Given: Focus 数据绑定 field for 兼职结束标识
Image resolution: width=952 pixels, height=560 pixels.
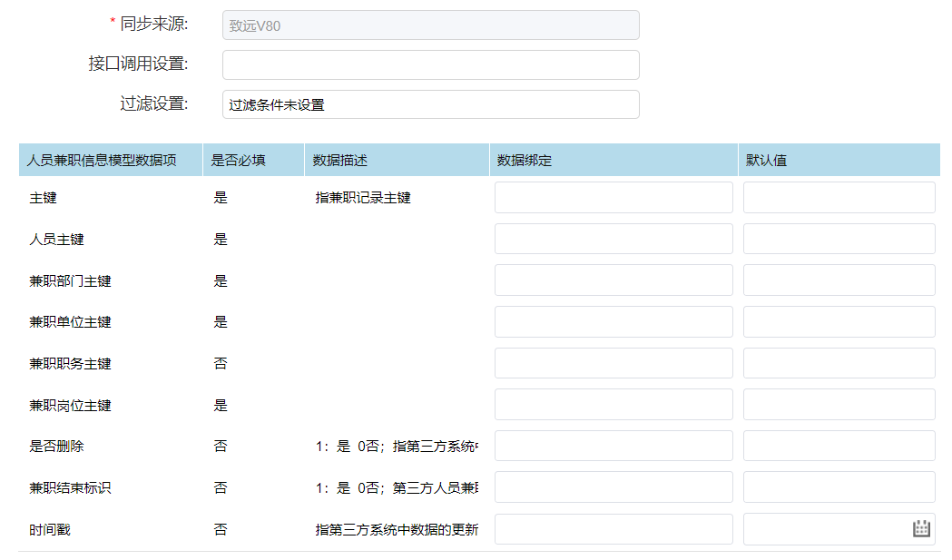Looking at the screenshot, I should [x=613, y=487].
